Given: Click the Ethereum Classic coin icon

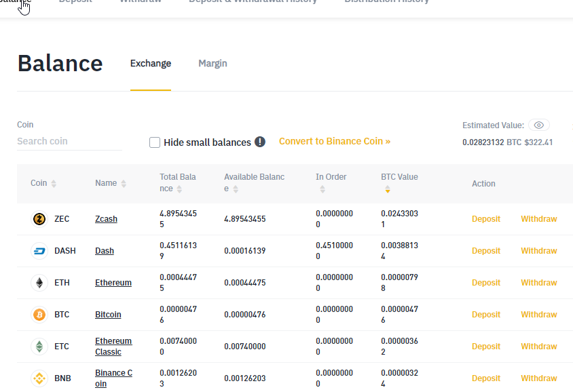Looking at the screenshot, I should pos(39,347).
